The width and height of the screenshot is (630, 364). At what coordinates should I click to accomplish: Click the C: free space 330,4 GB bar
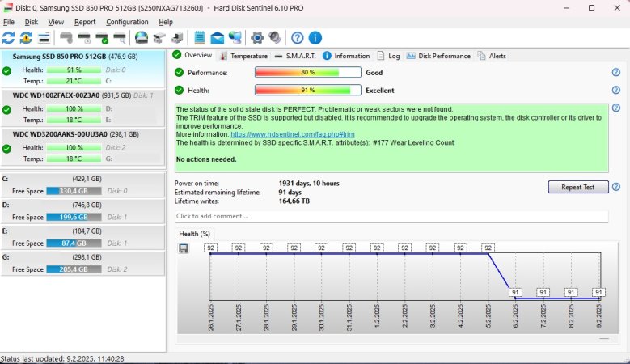point(74,191)
